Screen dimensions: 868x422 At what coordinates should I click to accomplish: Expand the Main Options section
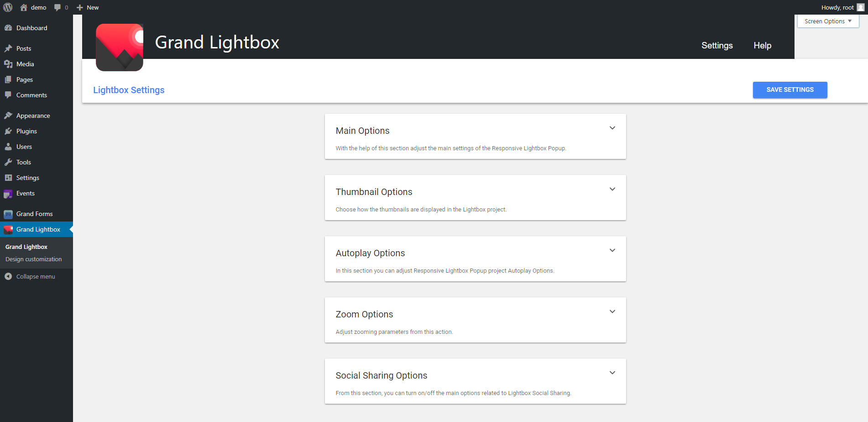pos(612,128)
